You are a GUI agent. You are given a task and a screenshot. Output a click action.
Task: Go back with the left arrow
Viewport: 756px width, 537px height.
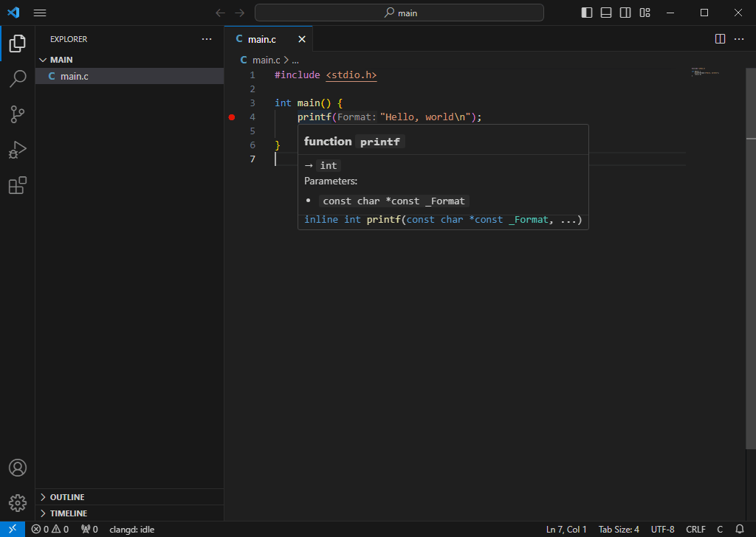pos(220,13)
